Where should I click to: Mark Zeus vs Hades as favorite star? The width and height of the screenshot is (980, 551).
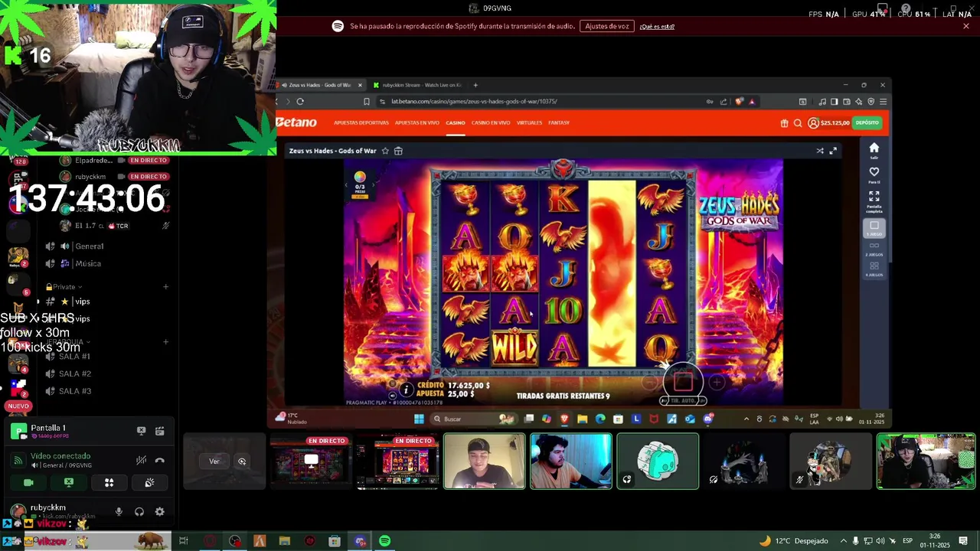point(385,151)
